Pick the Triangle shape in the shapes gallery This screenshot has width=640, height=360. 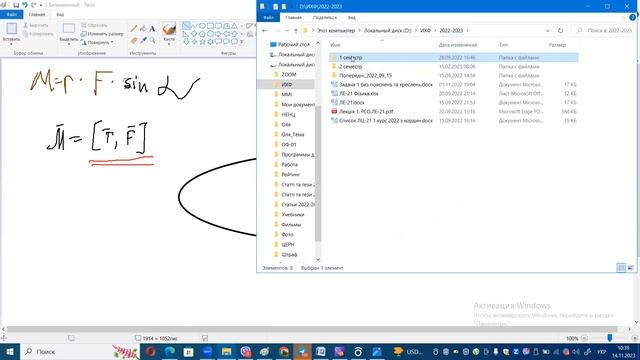pos(234,26)
